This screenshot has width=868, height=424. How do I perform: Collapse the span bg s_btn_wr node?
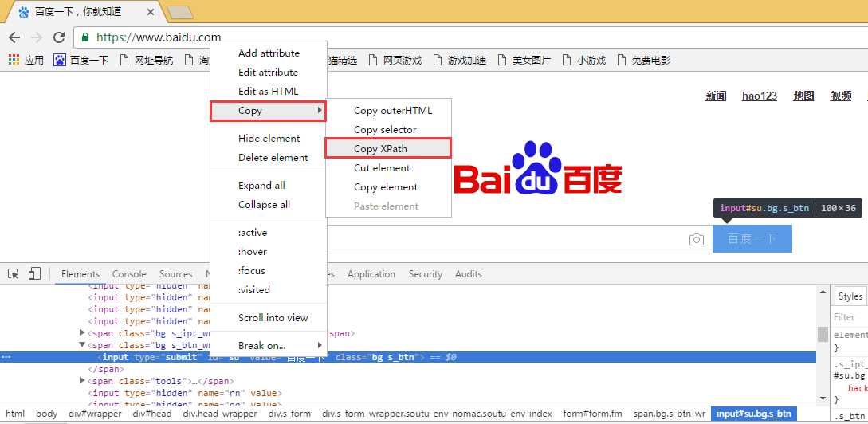pos(82,345)
